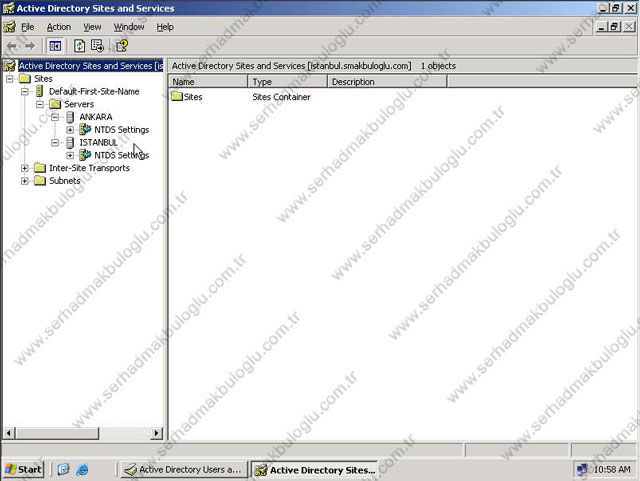Viewport: 640px width, 481px height.
Task: Click the Show Desktop quick launch icon
Action: click(64, 470)
